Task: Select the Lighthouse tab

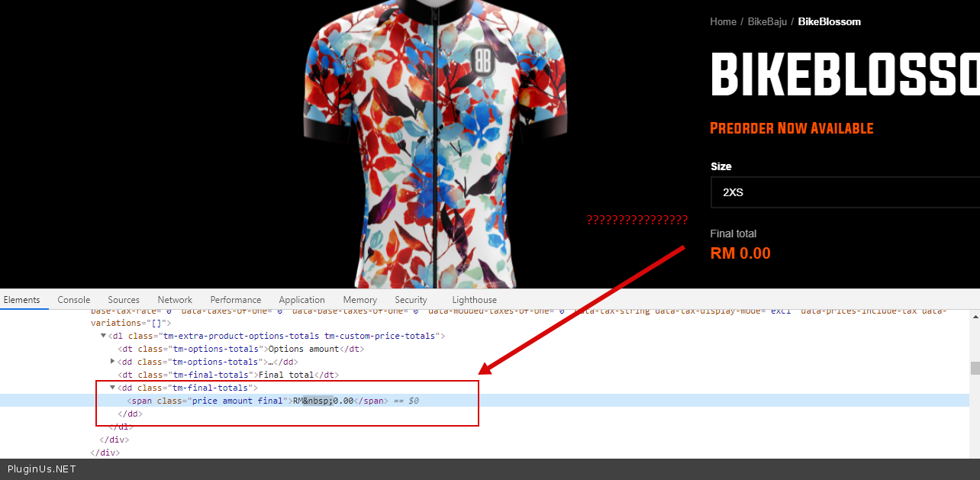Action: pyautogui.click(x=474, y=300)
